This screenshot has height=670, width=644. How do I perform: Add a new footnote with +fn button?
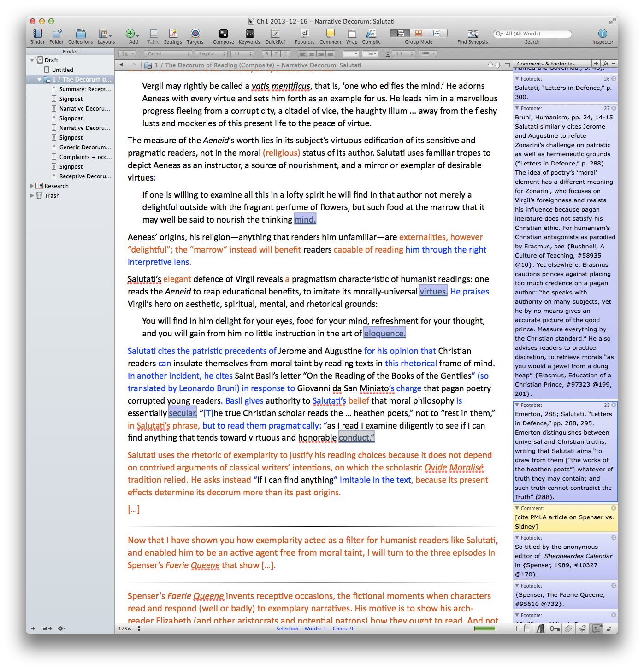[605, 64]
